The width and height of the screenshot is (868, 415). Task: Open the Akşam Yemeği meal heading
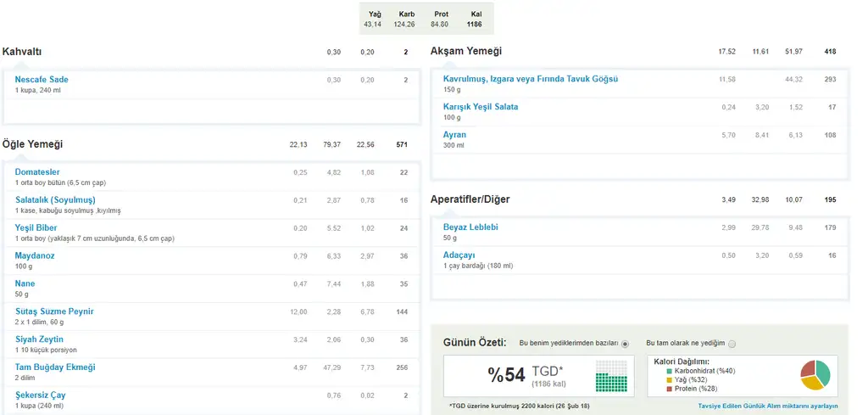click(x=466, y=52)
